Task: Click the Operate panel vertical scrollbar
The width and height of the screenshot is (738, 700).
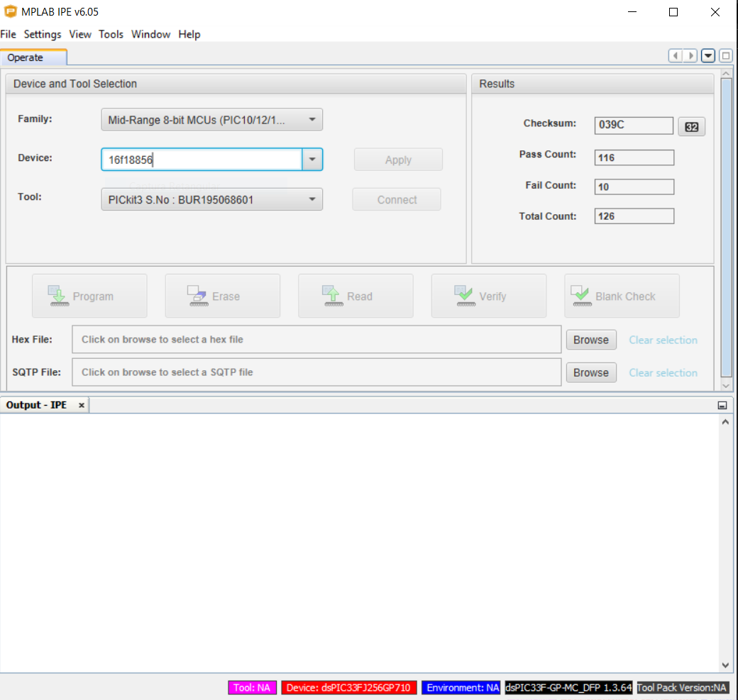Action: [x=726, y=228]
